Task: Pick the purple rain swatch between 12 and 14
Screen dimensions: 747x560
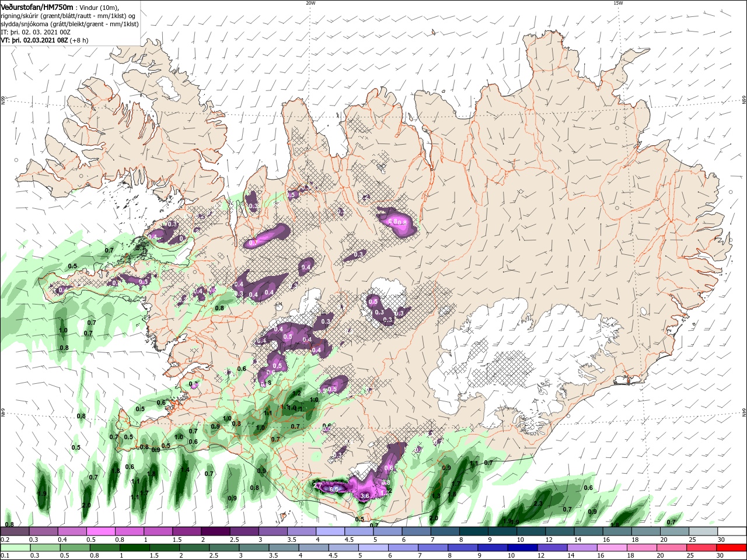Action: coord(553,548)
